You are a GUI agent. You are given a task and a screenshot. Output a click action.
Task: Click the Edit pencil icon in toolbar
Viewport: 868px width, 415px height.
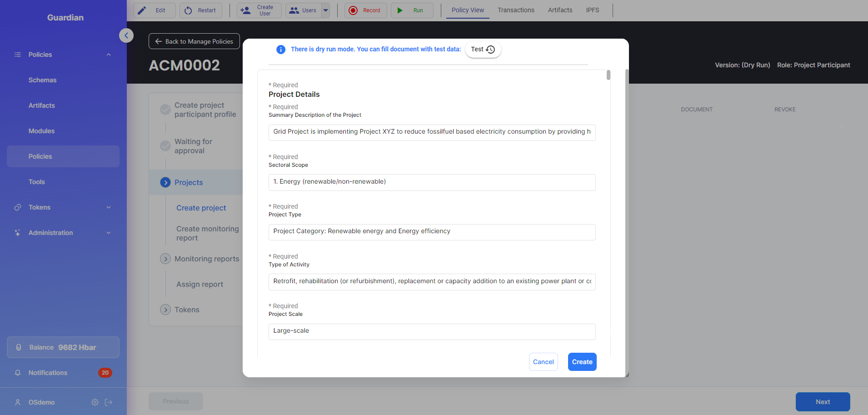point(142,10)
